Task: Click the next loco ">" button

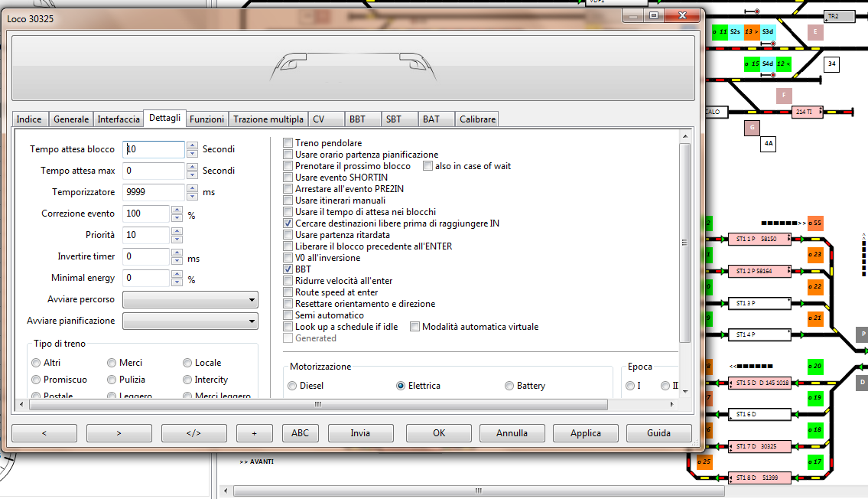Action: pos(119,433)
